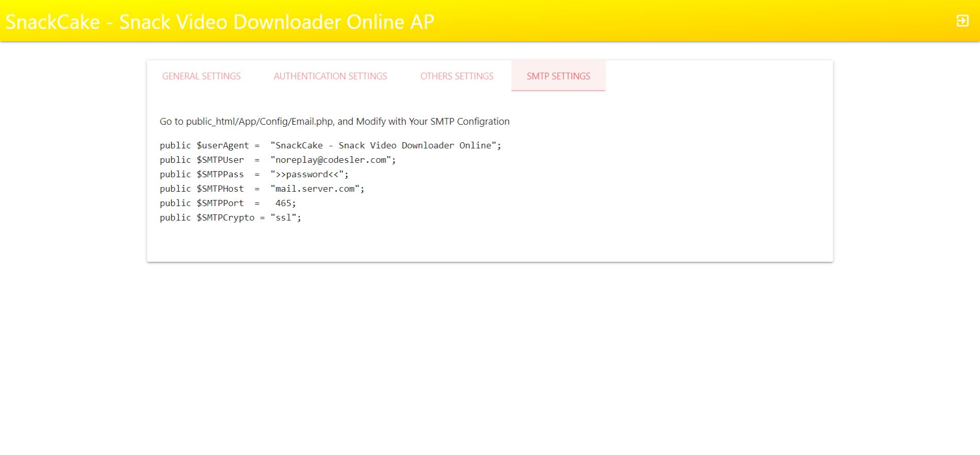
Task: Select the SMTP Settings tab
Action: tap(558, 76)
